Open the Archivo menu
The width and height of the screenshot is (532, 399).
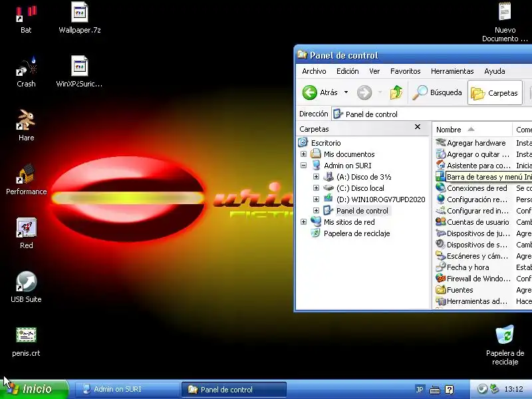tap(314, 71)
